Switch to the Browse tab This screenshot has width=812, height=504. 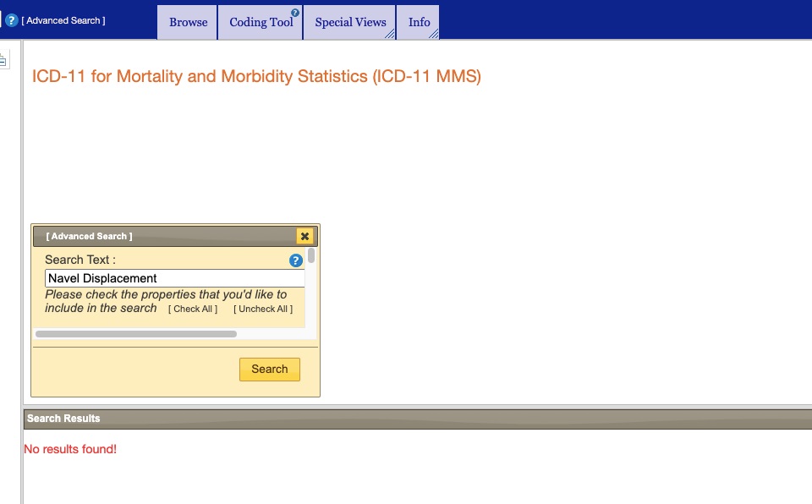pyautogui.click(x=188, y=23)
